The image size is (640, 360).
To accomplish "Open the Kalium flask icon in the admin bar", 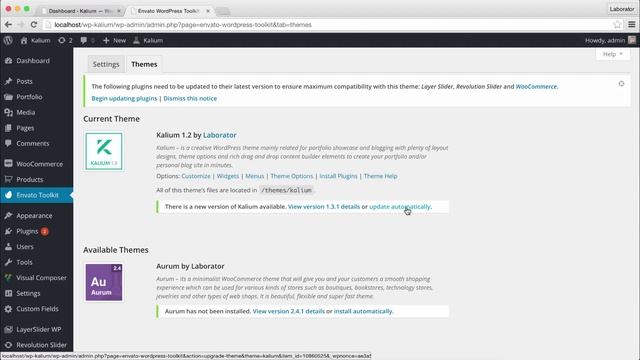I will point(136,40).
